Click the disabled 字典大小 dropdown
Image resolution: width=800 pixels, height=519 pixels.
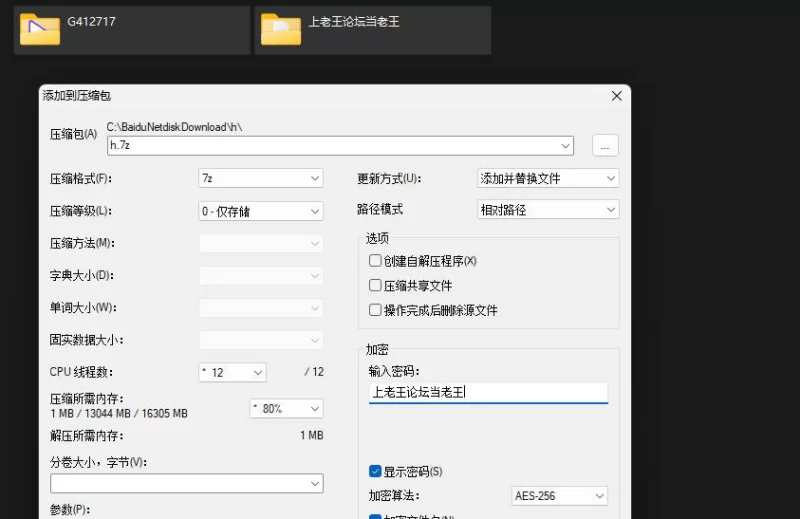pos(261,276)
